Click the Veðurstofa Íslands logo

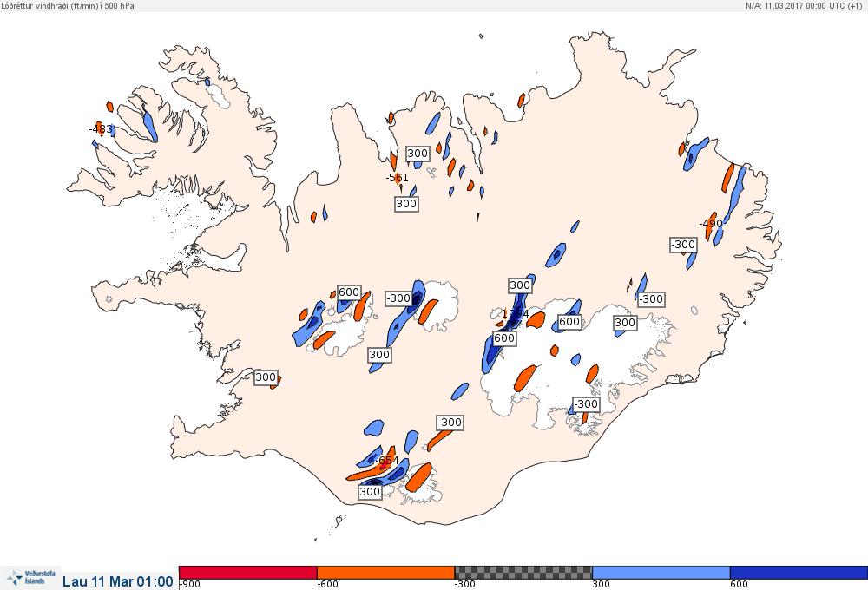click(x=31, y=579)
